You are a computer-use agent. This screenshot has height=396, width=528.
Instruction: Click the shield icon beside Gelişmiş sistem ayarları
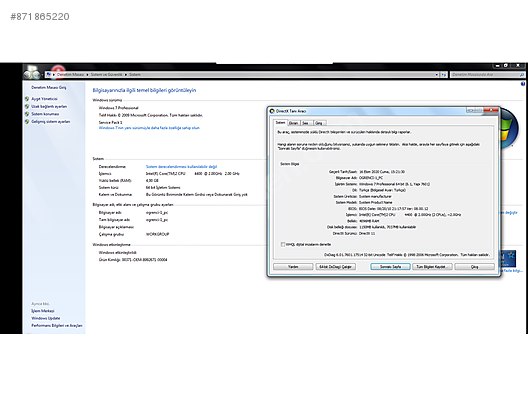pyautogui.click(x=27, y=122)
